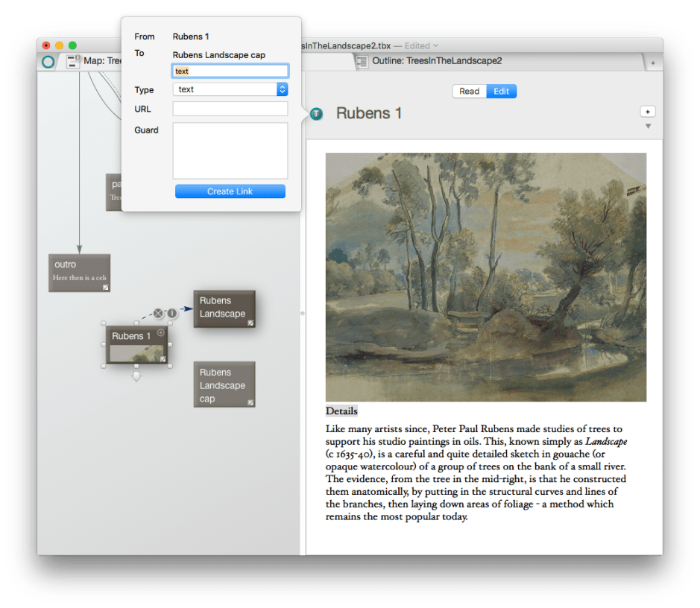Click the teal circle icon left of the Map tab

click(x=48, y=62)
